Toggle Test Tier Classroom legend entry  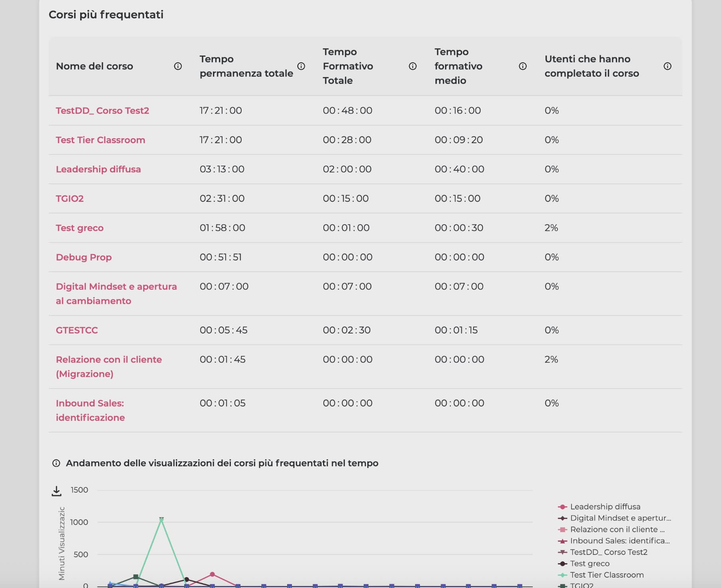coord(607,575)
